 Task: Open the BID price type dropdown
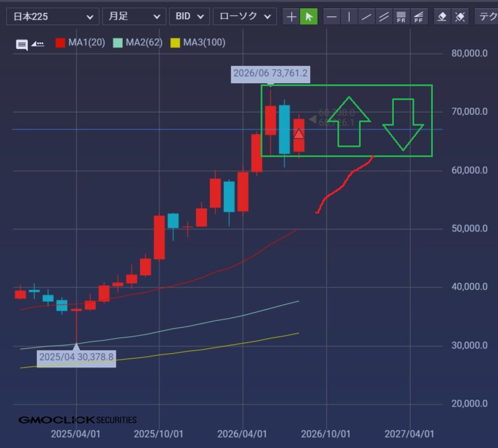pos(189,16)
